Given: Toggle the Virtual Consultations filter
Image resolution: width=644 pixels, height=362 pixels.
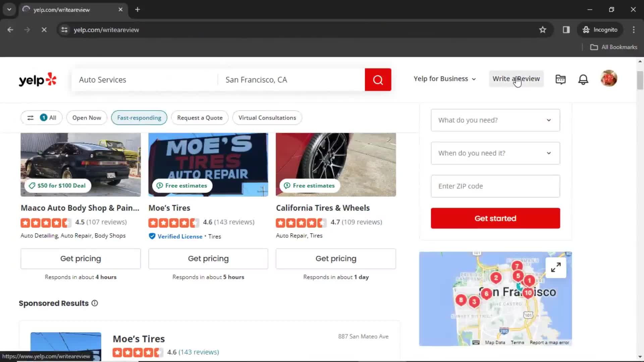Looking at the screenshot, I should 268,117.
